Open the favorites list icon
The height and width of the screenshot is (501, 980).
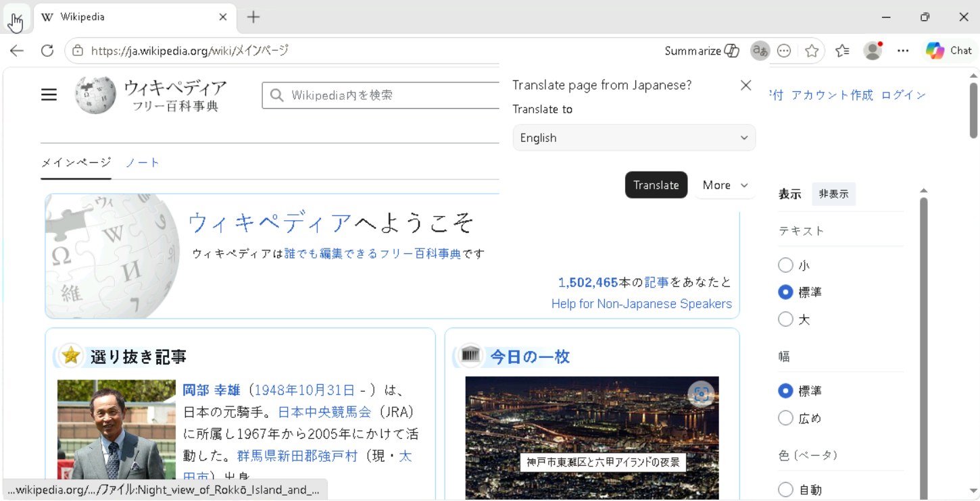point(842,51)
